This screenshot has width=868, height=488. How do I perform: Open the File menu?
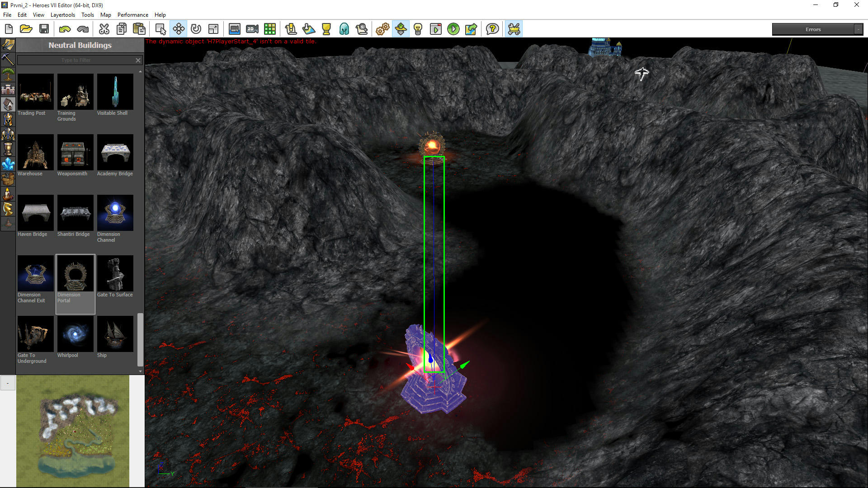click(x=7, y=15)
